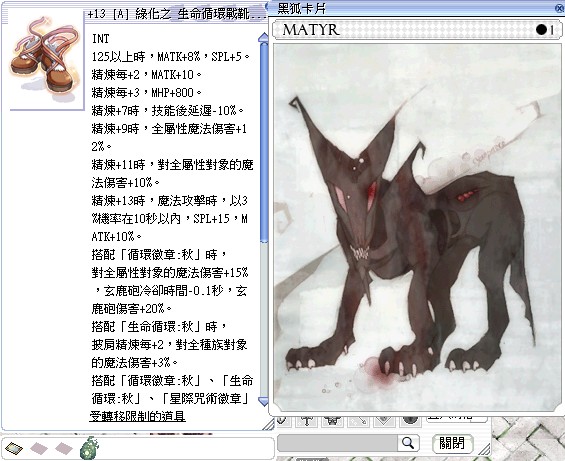Click the third empty card slot
Image resolution: width=565 pixels, height=461 pixels.
[x=64, y=449]
